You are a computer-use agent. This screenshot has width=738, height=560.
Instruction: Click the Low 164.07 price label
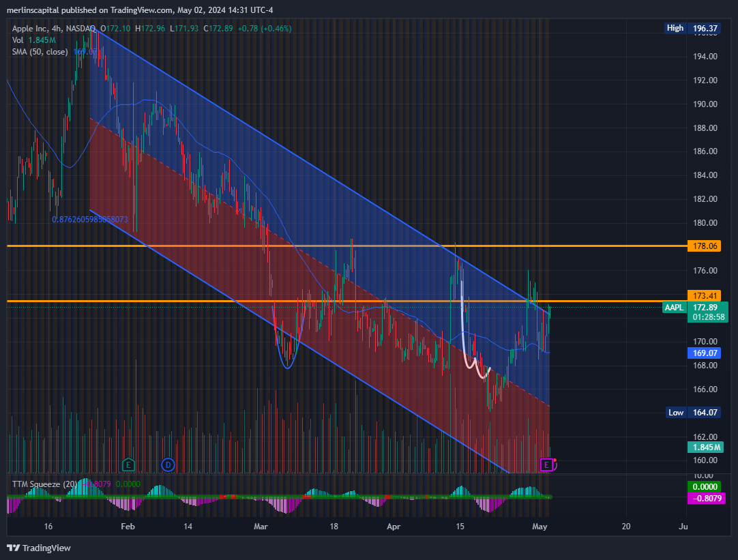pos(693,412)
